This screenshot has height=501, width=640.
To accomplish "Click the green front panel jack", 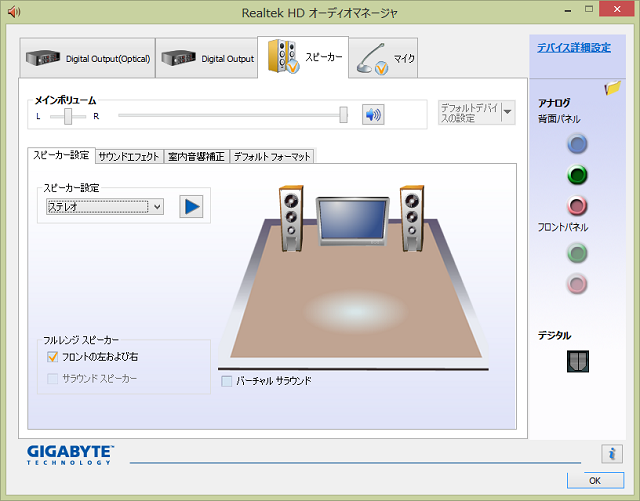I will point(577,253).
